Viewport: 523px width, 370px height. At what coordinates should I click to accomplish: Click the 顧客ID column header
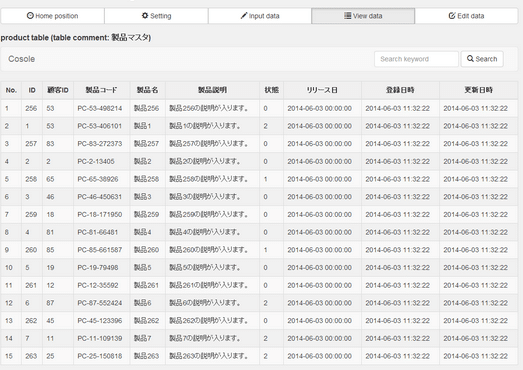[x=58, y=90]
